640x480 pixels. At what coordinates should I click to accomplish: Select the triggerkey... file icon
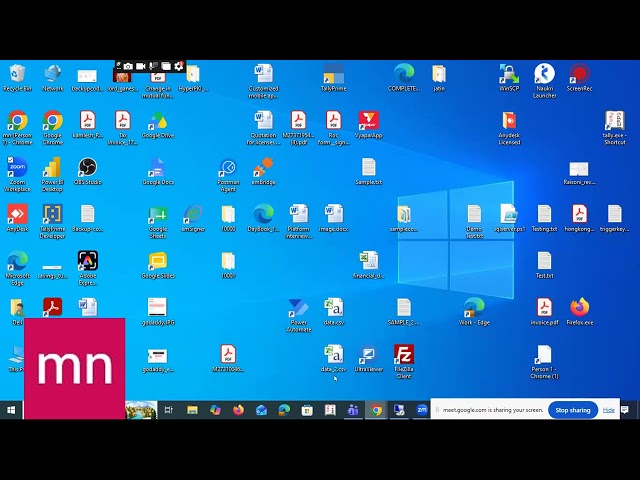[614, 218]
